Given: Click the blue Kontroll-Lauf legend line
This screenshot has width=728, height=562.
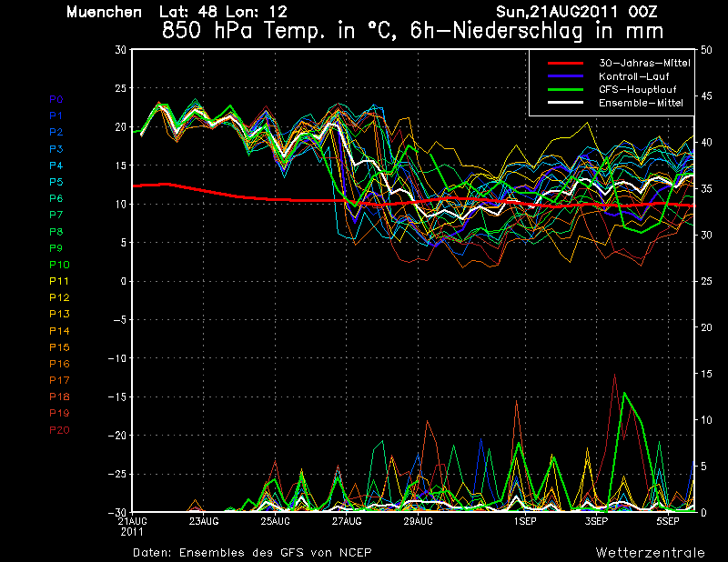Looking at the screenshot, I should [x=565, y=76].
